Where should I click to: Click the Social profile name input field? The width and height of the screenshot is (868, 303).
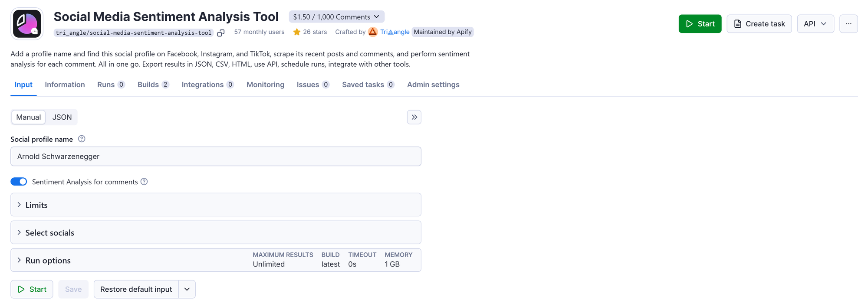[216, 156]
